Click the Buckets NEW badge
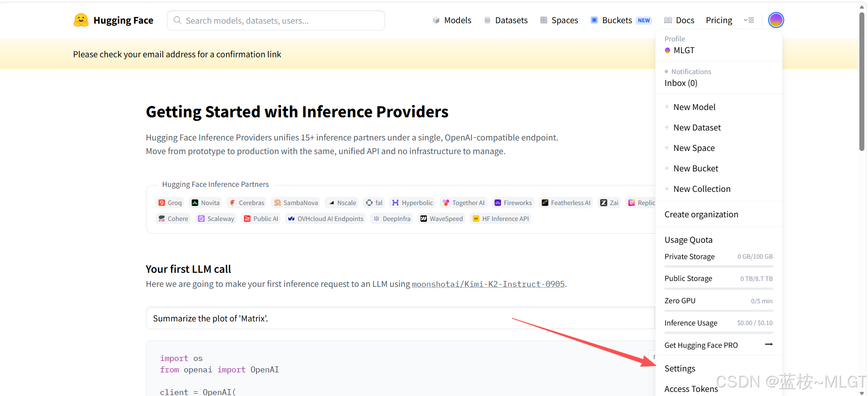 tap(644, 20)
